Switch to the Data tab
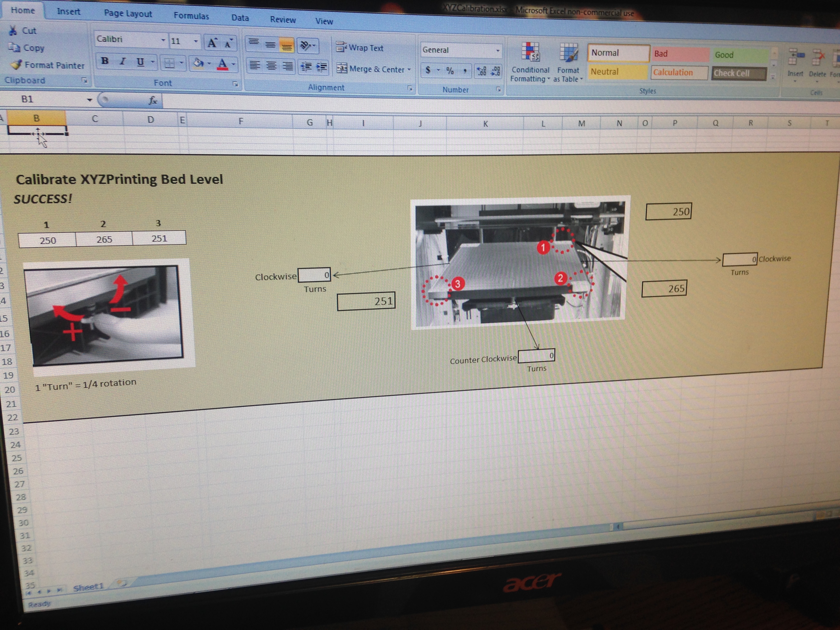The width and height of the screenshot is (840, 630). pos(240,18)
